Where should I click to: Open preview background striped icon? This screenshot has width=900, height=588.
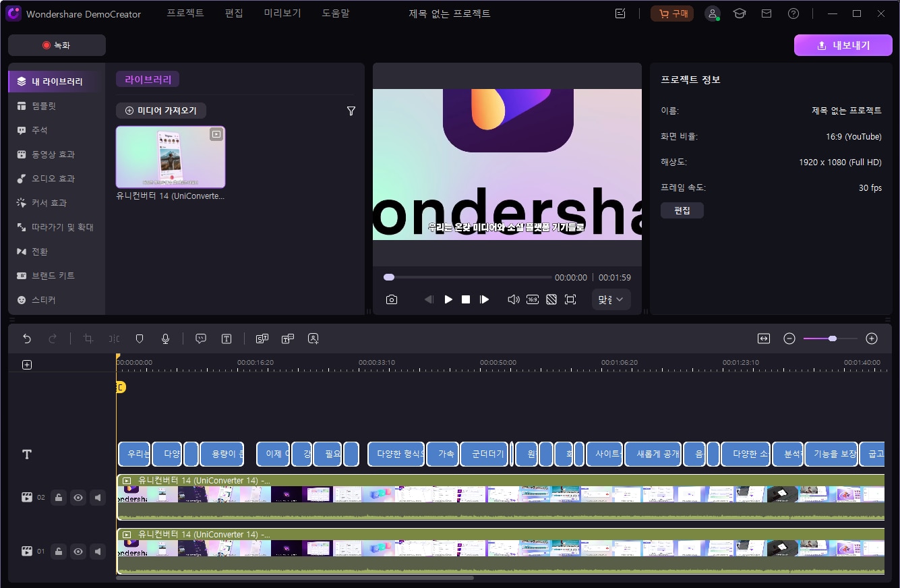click(551, 299)
